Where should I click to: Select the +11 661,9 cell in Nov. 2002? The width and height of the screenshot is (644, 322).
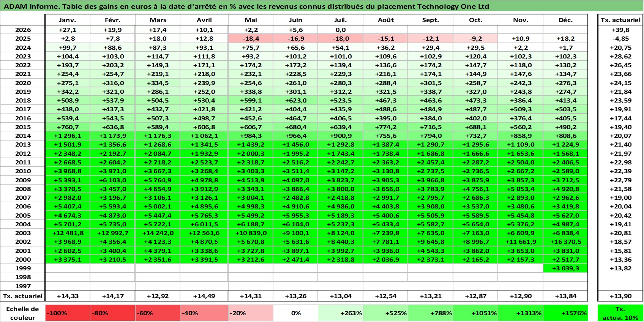click(521, 241)
